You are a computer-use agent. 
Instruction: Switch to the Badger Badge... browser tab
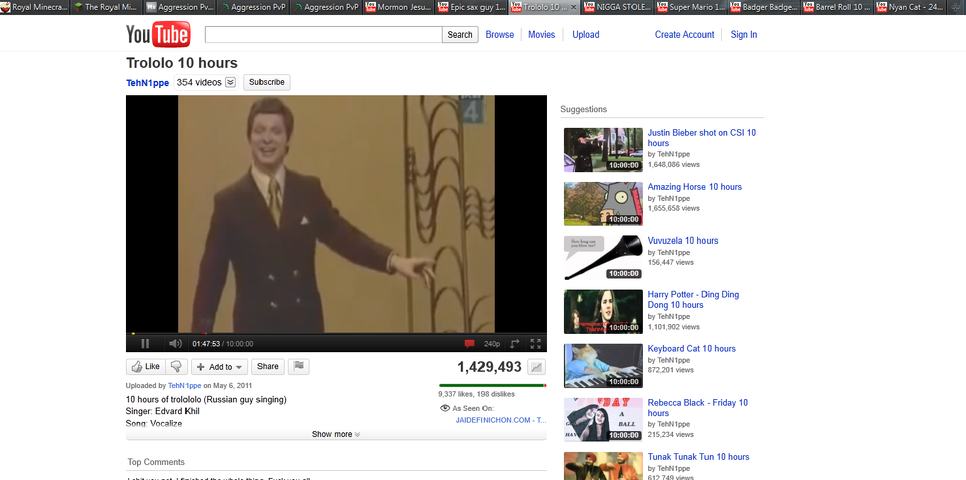(x=763, y=7)
